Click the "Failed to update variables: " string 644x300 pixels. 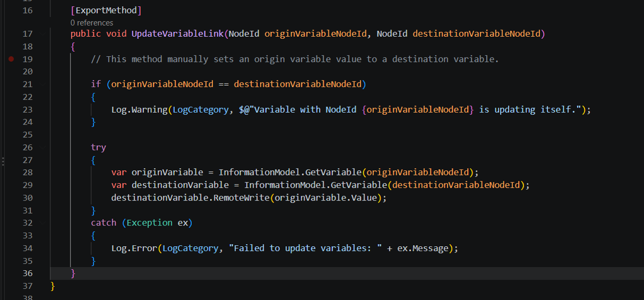pyautogui.click(x=306, y=248)
